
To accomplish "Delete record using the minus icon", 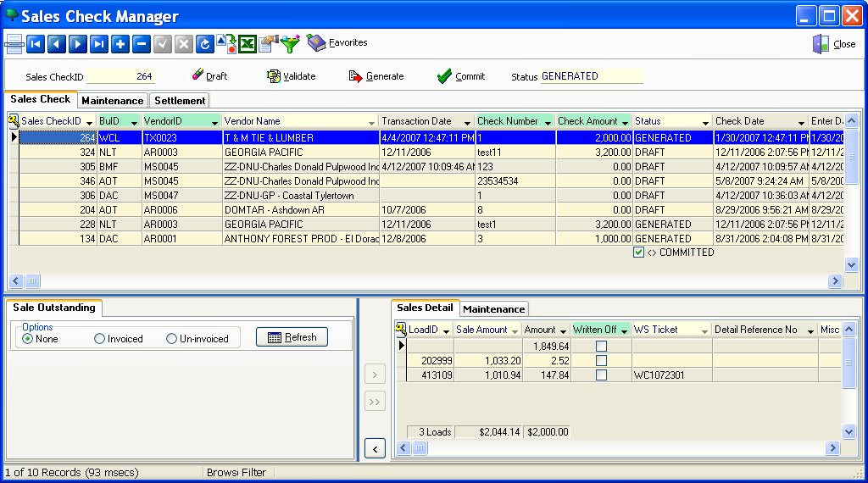I will coord(142,43).
